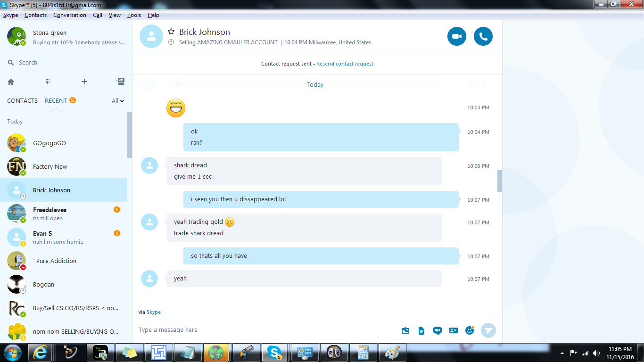
Task: Click Brick Johnson's avatar in the conversation header
Action: click(151, 36)
